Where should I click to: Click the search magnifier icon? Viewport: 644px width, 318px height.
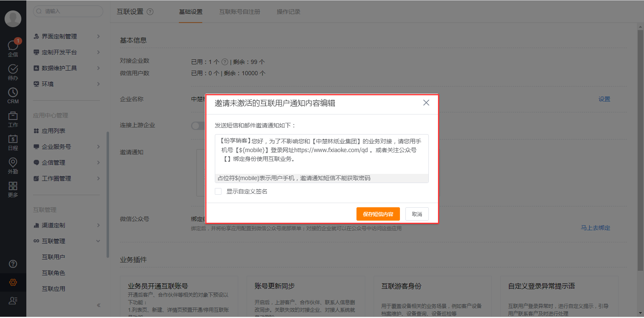[x=39, y=11]
